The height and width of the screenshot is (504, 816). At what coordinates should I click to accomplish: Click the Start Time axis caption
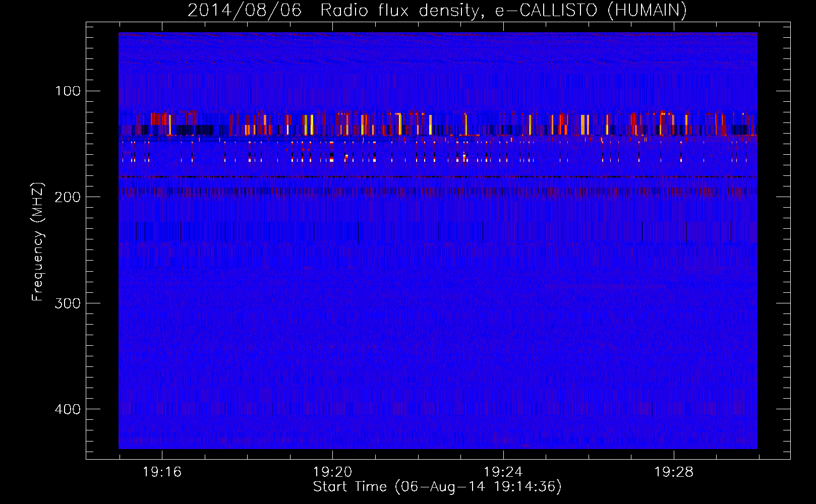[437, 487]
